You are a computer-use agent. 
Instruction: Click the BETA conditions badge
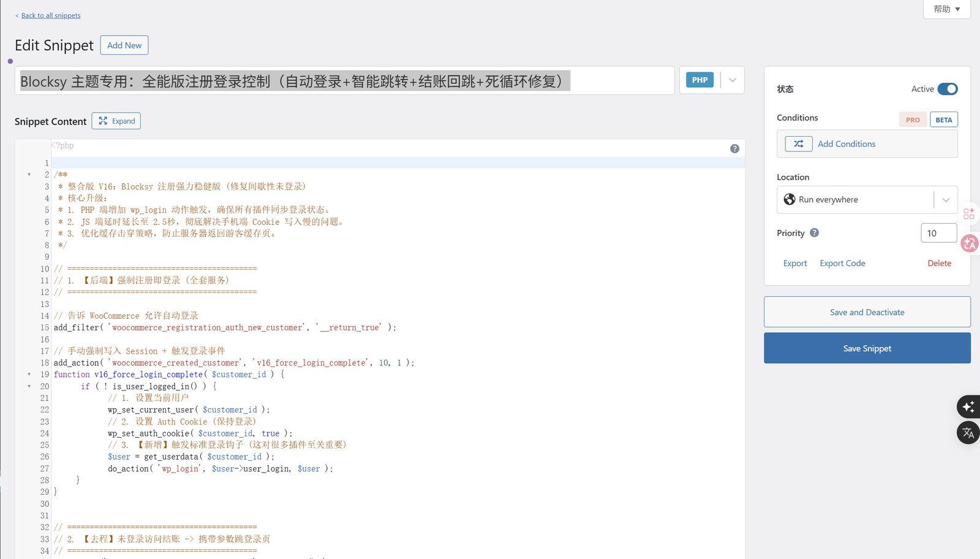tap(943, 120)
